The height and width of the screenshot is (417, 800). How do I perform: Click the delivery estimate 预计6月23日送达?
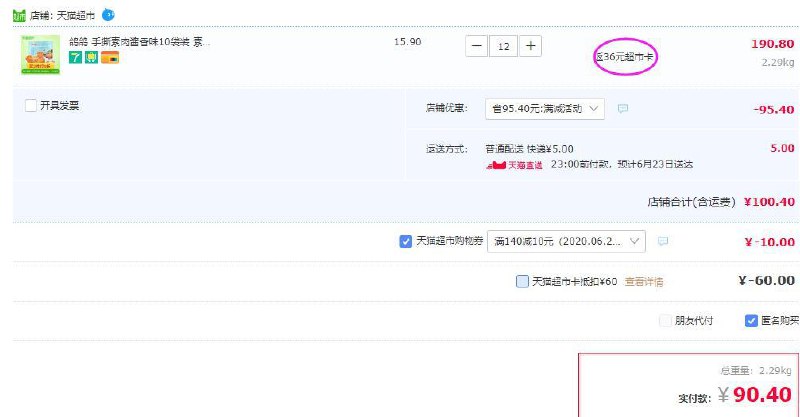coord(655,164)
